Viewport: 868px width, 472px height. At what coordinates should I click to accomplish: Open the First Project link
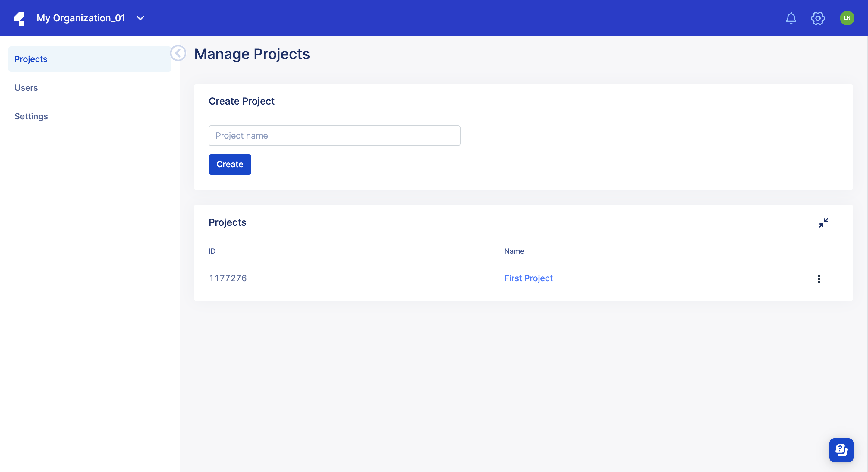pos(528,278)
